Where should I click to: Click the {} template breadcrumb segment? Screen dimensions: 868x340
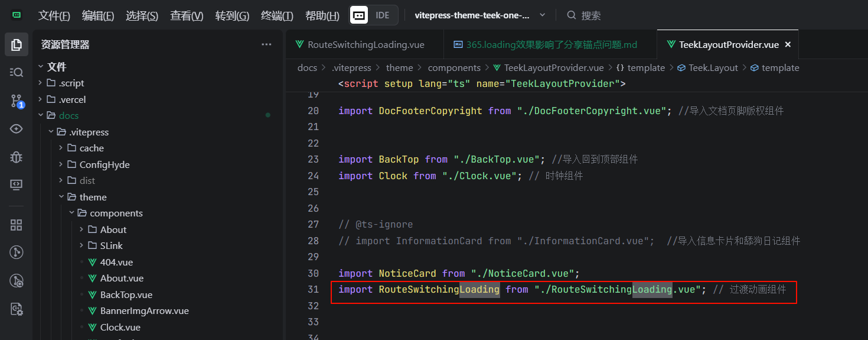coord(641,67)
